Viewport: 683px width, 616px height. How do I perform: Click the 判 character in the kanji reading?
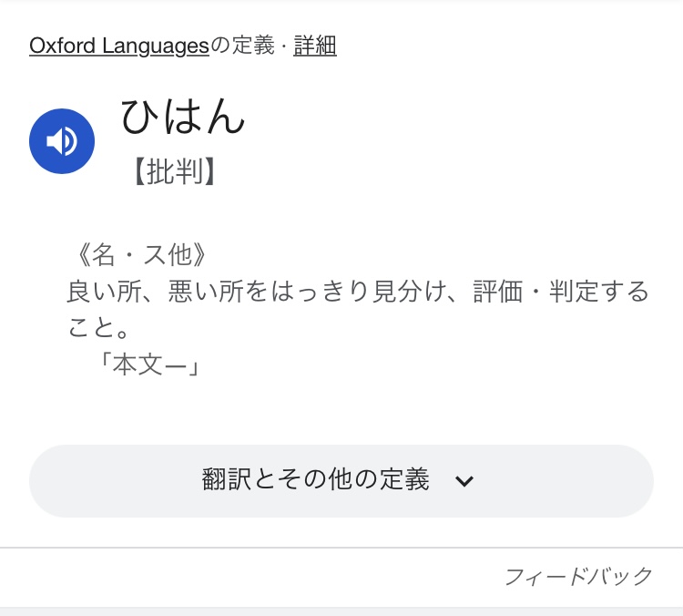[189, 171]
